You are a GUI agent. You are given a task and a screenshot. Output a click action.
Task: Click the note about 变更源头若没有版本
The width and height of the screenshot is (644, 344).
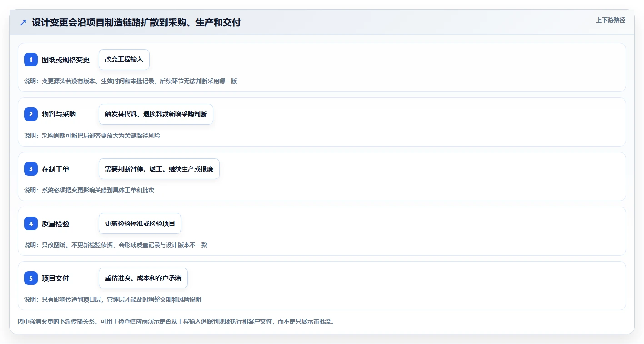click(130, 81)
